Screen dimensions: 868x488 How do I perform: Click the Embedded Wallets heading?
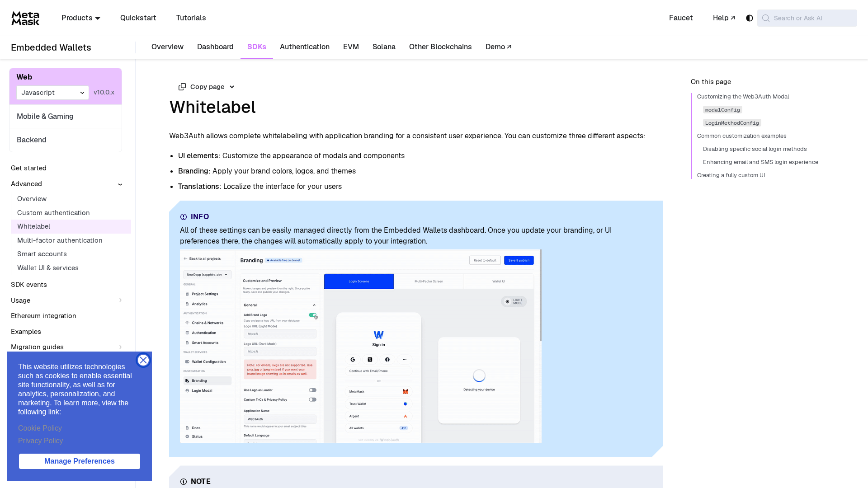[x=51, y=47]
